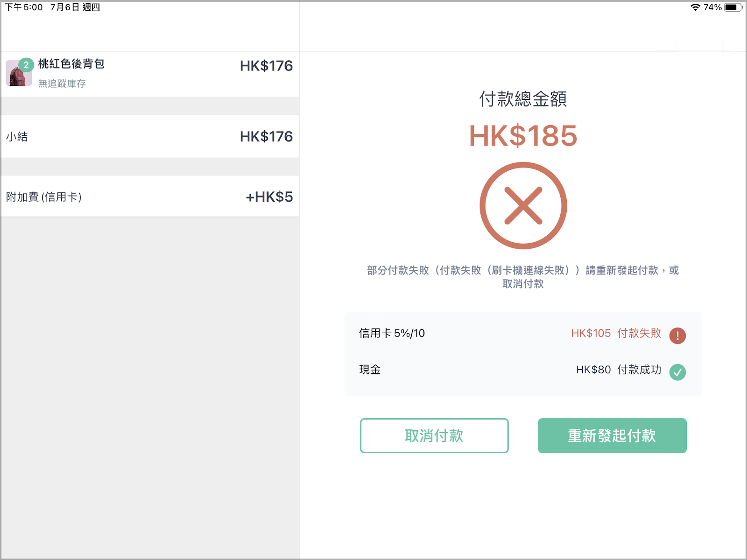Click the HK$185 total amount

(523, 136)
